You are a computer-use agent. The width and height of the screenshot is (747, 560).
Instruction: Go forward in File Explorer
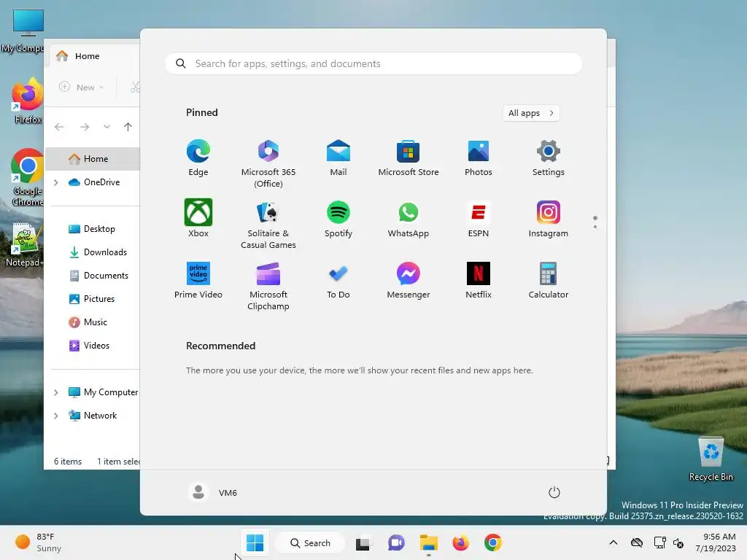[x=85, y=127]
